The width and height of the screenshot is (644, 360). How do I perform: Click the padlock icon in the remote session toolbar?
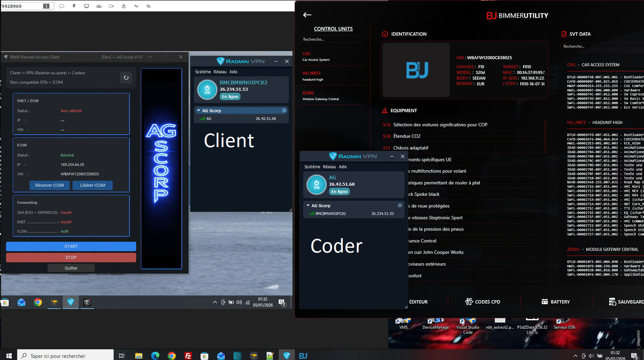(124, 6)
